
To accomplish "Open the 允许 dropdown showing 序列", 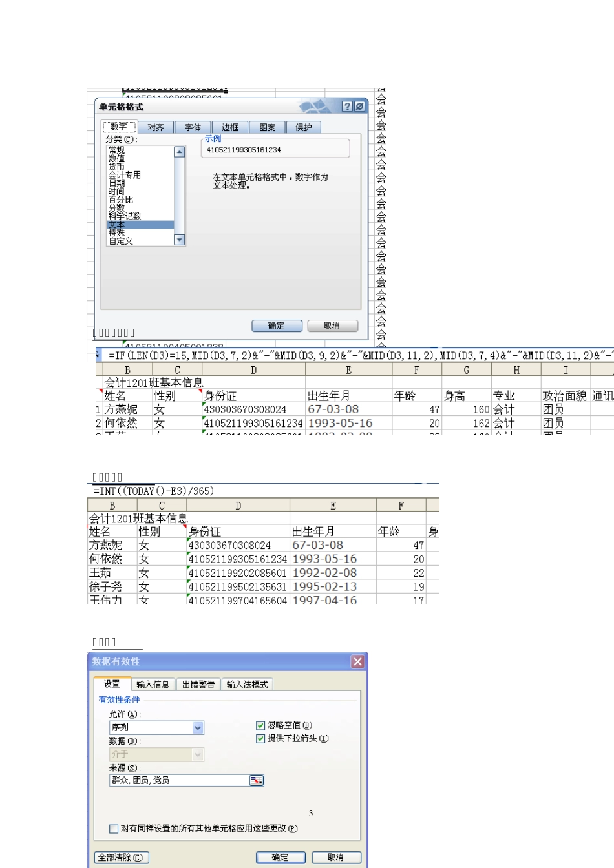I will point(198,728).
